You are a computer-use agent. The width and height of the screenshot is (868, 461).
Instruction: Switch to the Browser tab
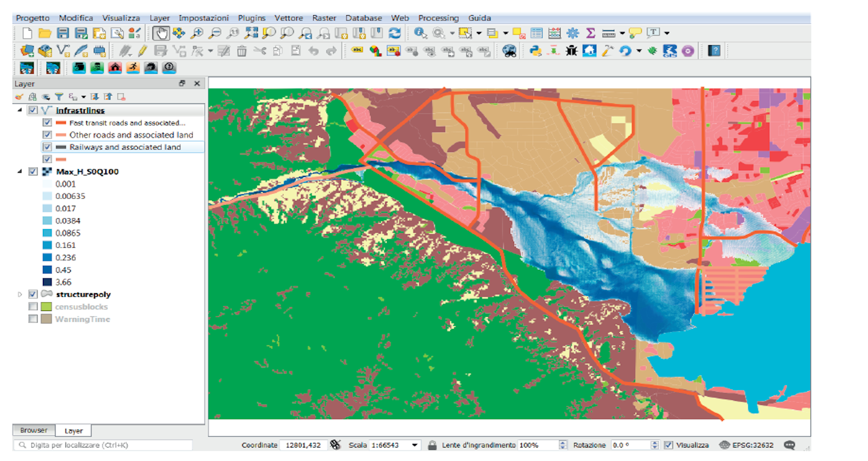click(x=33, y=430)
